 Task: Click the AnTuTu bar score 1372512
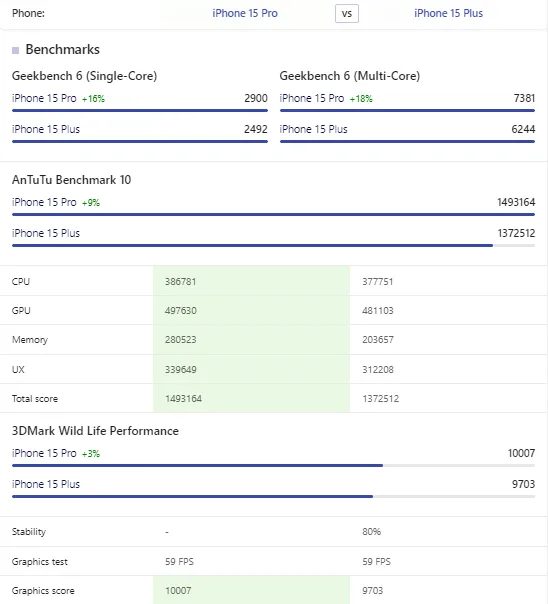click(516, 233)
